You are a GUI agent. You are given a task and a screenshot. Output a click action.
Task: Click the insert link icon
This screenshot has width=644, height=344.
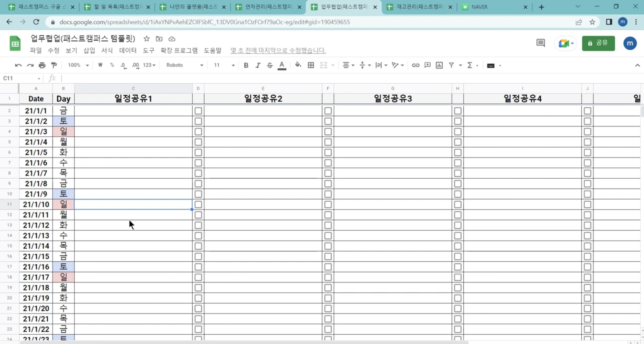tap(415, 65)
